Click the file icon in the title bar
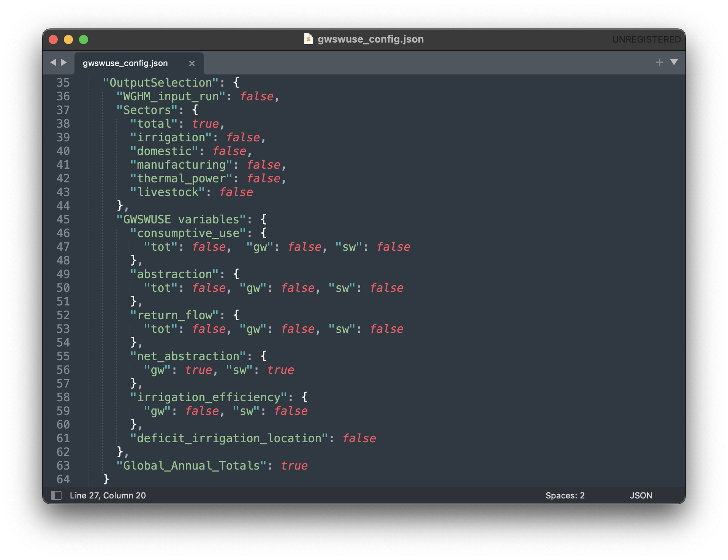This screenshot has width=728, height=560. [308, 39]
